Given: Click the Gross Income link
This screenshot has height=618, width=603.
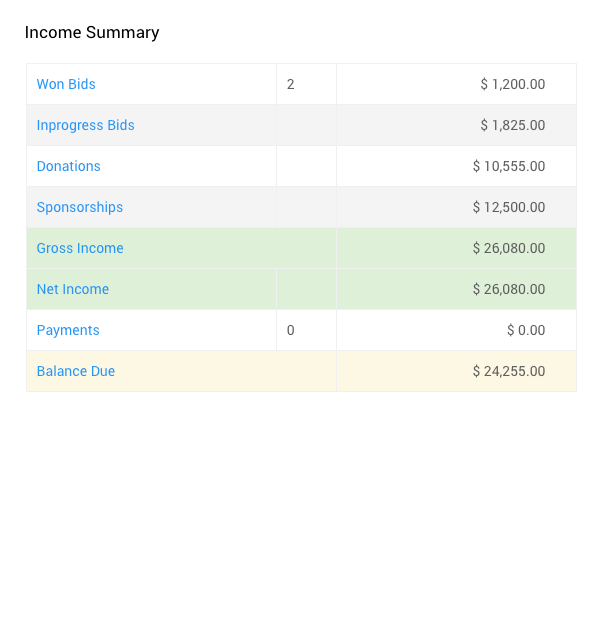Looking at the screenshot, I should tap(80, 248).
